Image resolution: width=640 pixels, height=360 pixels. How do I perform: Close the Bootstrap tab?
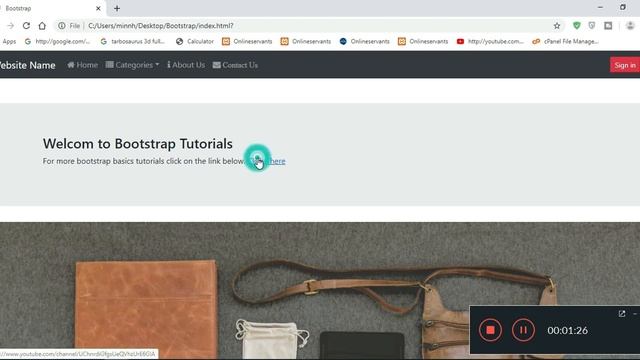98,8
